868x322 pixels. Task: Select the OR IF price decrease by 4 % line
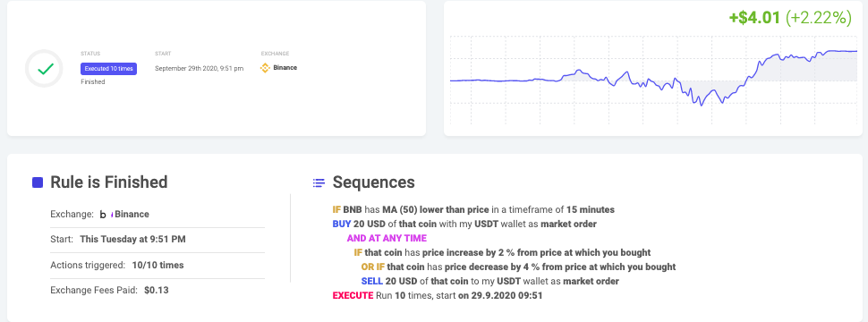click(519, 267)
